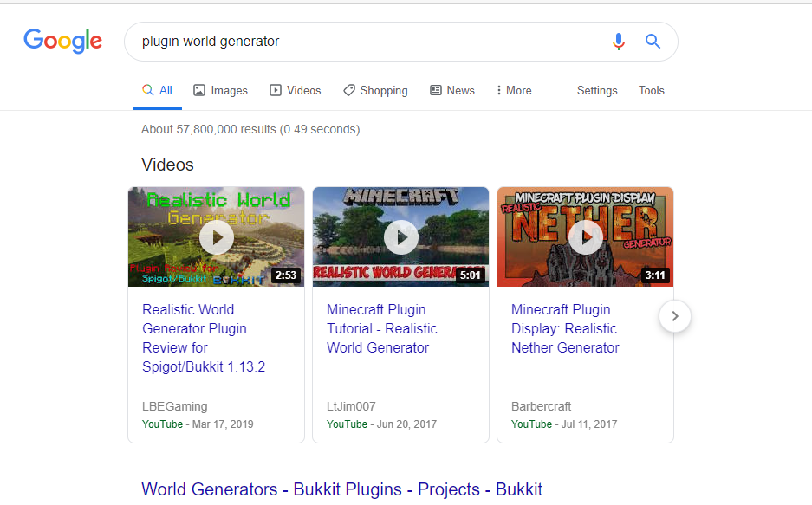812x505 pixels.
Task: Click the Google logo
Action: point(62,41)
